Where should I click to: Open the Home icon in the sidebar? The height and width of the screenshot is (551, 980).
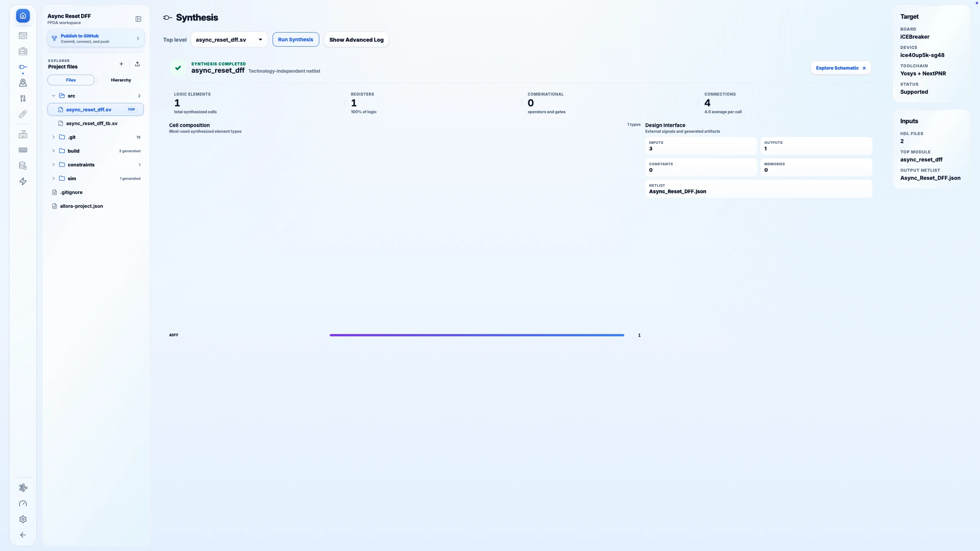point(23,16)
